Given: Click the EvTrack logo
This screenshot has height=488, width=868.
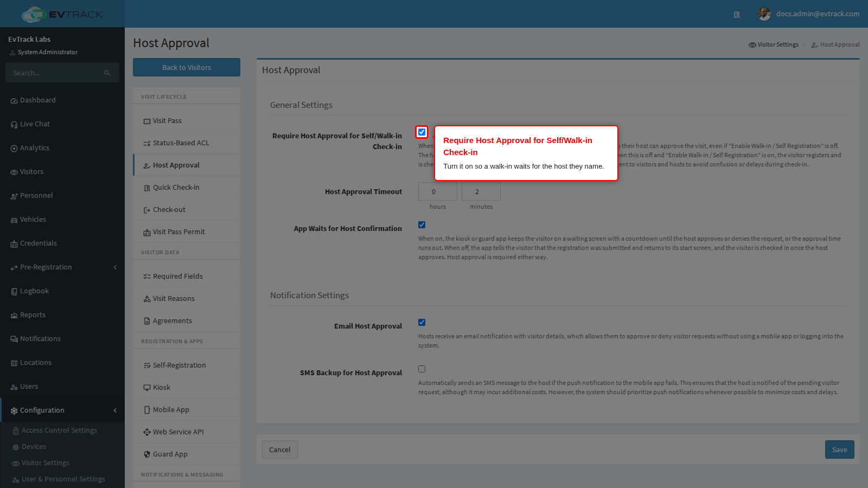Looking at the screenshot, I should point(62,14).
